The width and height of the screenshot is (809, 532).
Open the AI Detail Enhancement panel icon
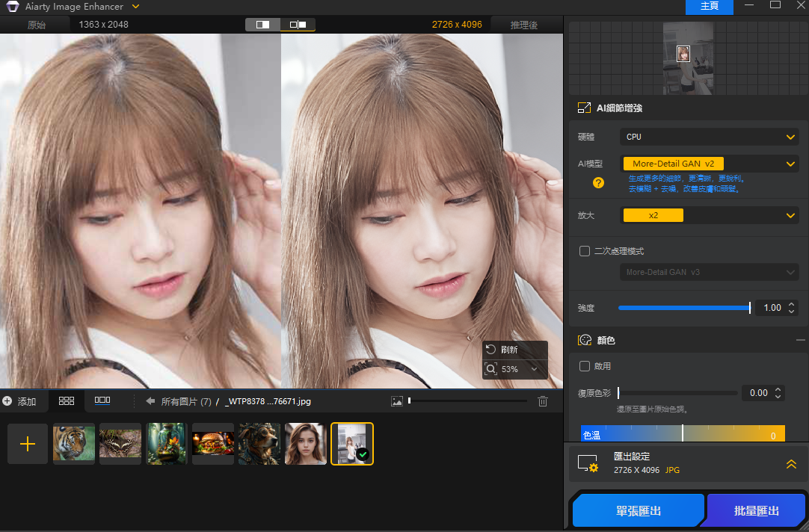(583, 107)
